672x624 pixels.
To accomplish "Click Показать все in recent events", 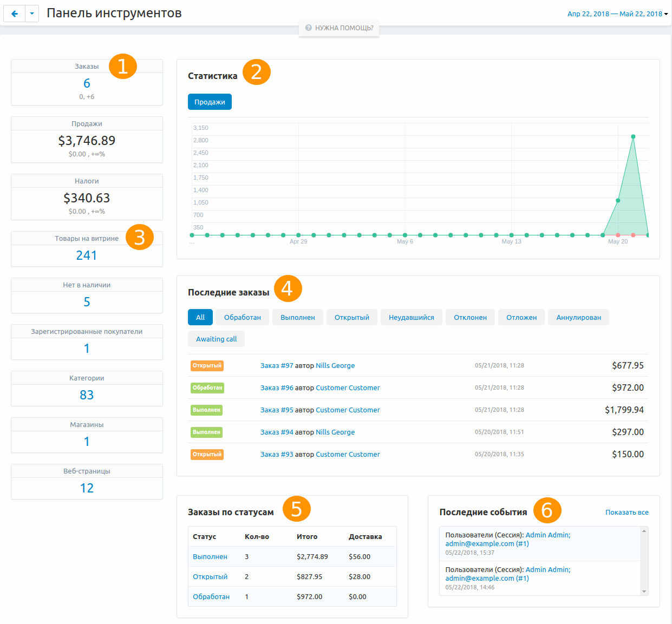I will [627, 512].
